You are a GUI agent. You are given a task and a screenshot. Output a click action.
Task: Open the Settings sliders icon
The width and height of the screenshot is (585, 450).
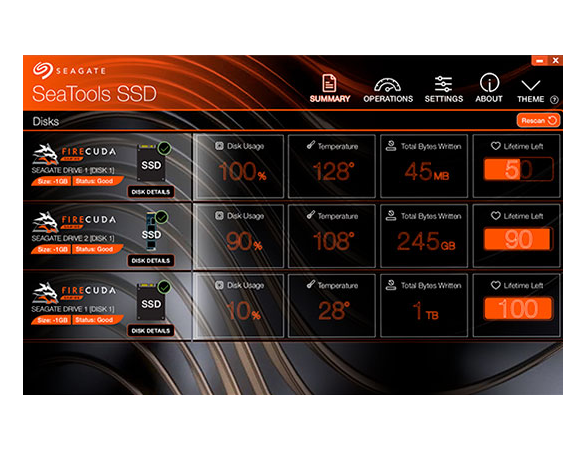[443, 84]
